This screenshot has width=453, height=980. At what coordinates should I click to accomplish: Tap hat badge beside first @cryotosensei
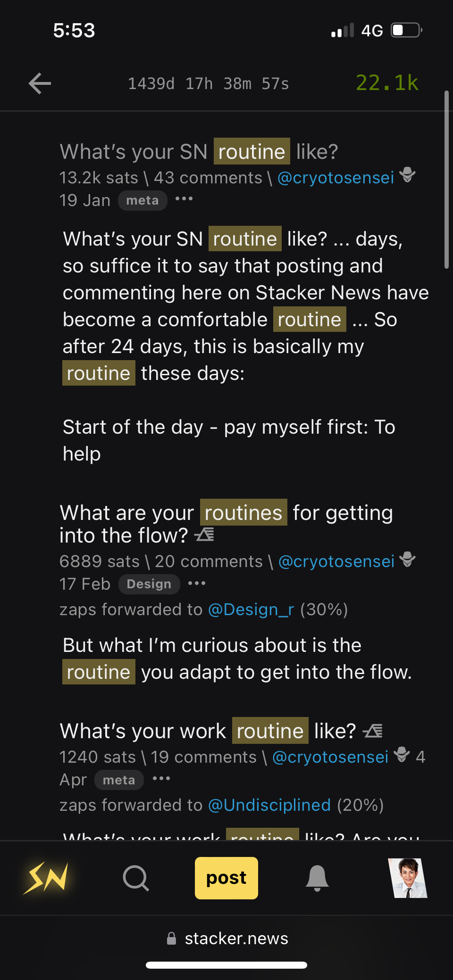tap(407, 175)
